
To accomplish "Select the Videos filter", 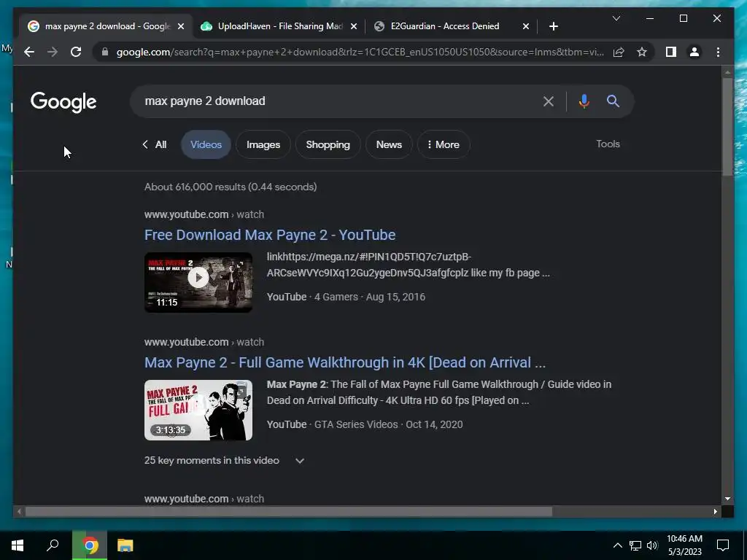I will coord(206,144).
